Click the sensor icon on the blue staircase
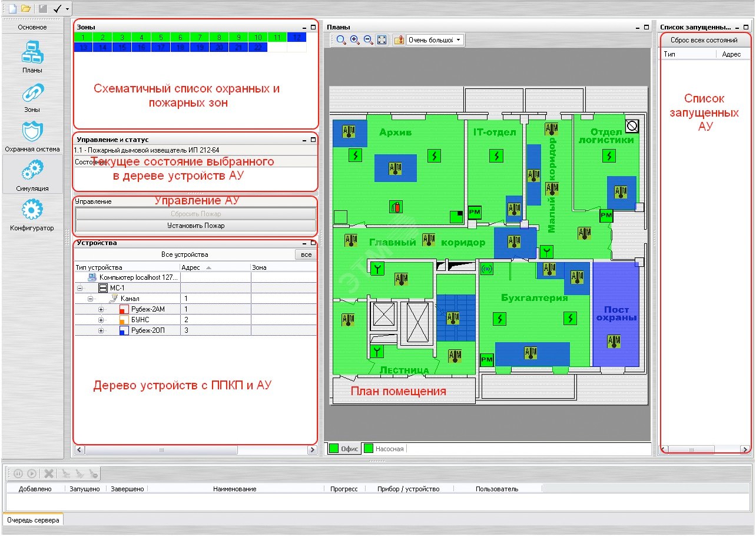 453,318
